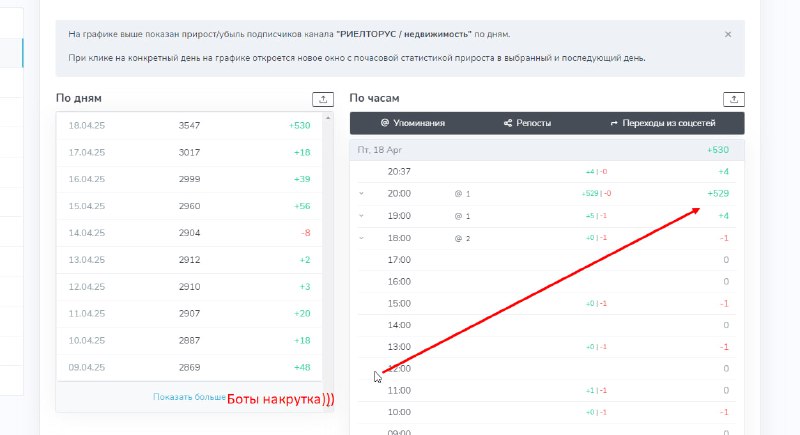This screenshot has height=435, width=800.
Task: Select the 11.04.25 day row
Action: [189, 313]
